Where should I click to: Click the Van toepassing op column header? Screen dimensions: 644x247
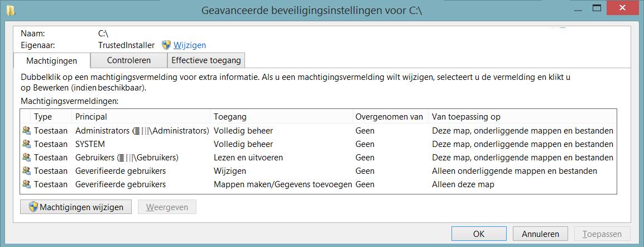click(522, 117)
